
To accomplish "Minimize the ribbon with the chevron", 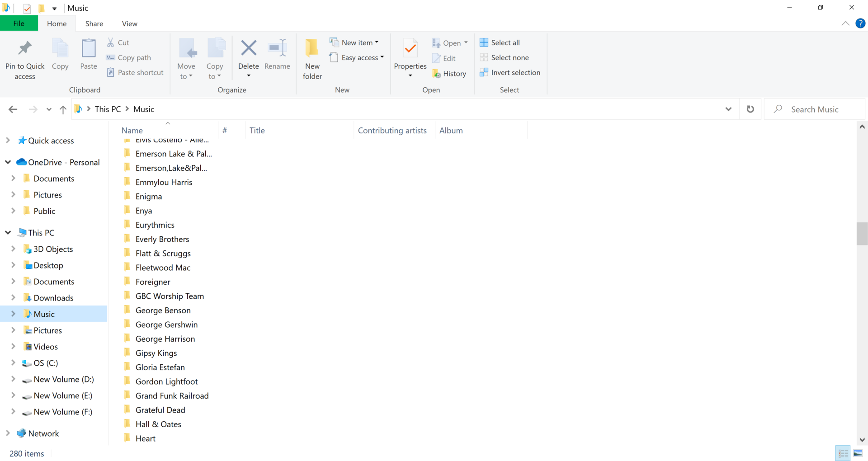I will pos(845,24).
